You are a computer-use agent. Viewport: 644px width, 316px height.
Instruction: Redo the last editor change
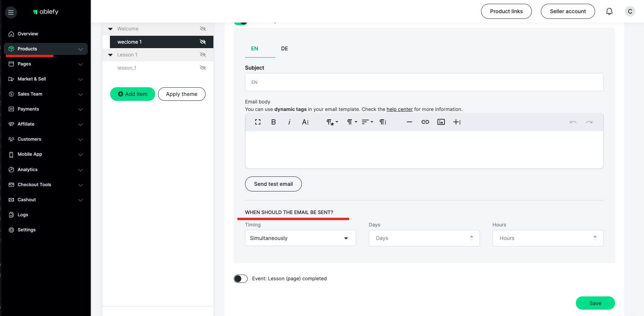(x=589, y=122)
